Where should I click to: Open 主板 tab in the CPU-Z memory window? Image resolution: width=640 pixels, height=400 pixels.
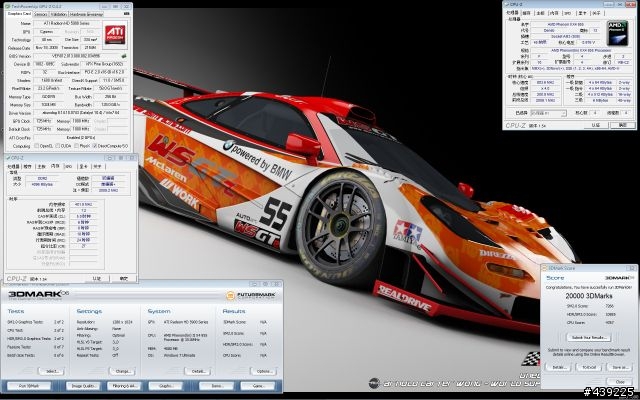pyautogui.click(x=41, y=167)
